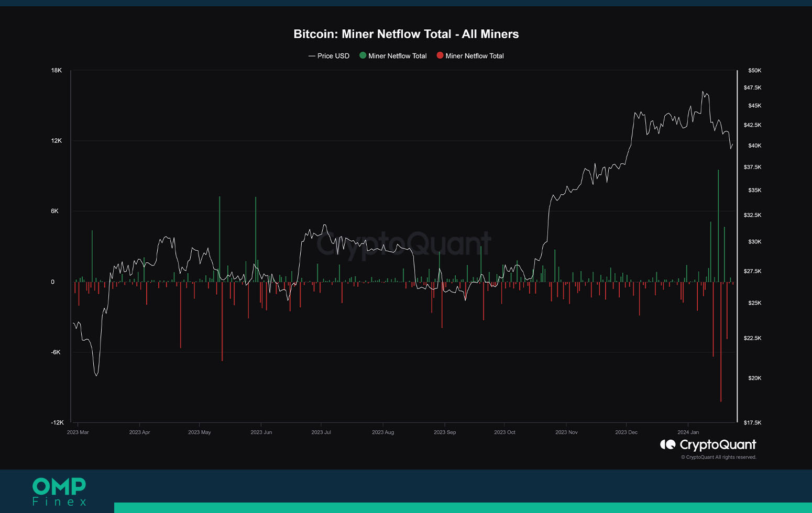
Task: Click the CryptoQuant logo icon
Action: (667, 444)
